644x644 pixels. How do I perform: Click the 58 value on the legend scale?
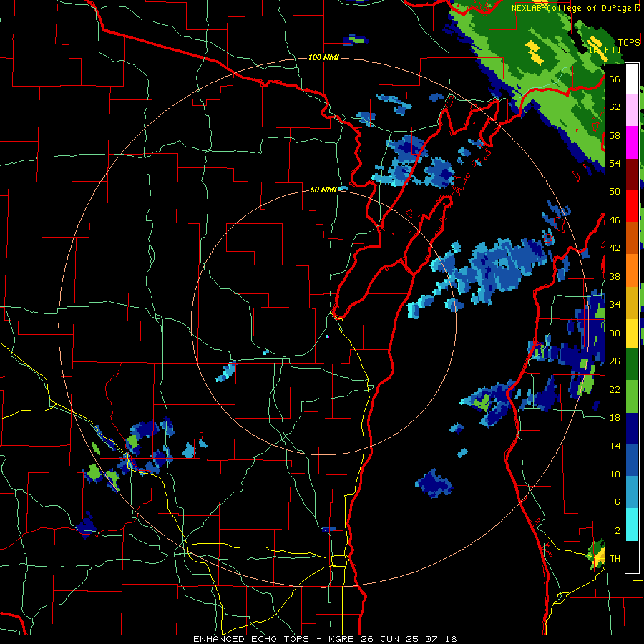coord(615,135)
